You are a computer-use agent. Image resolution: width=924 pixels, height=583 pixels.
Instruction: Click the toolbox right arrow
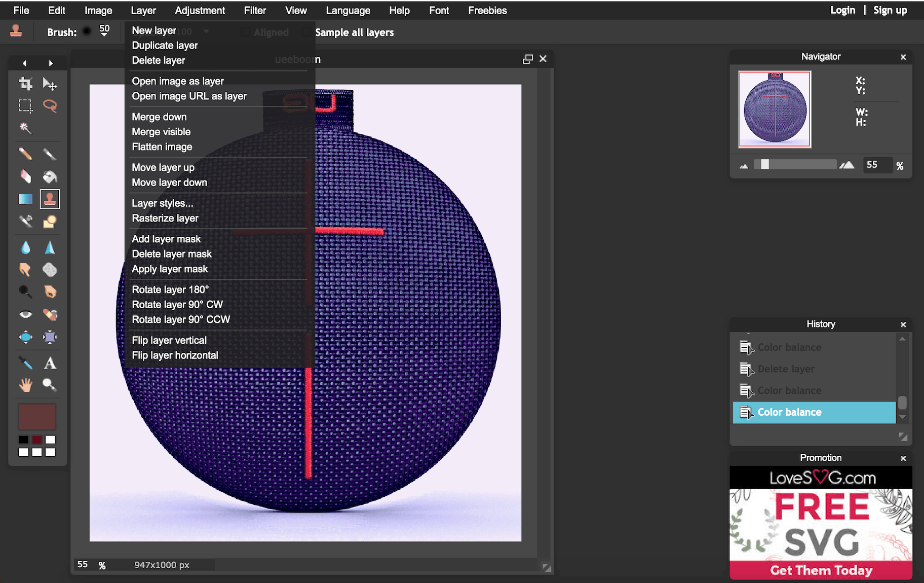coord(51,63)
